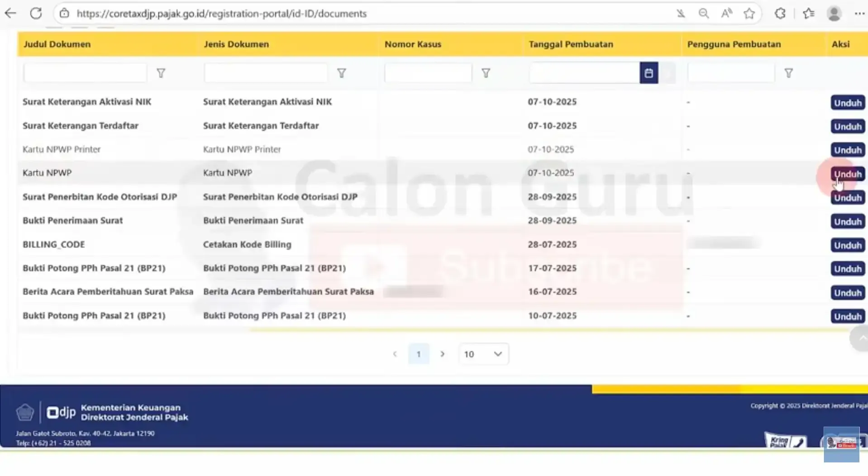The height and width of the screenshot is (476, 868).
Task: Filter the Jenis Dokumen column
Action: (342, 72)
